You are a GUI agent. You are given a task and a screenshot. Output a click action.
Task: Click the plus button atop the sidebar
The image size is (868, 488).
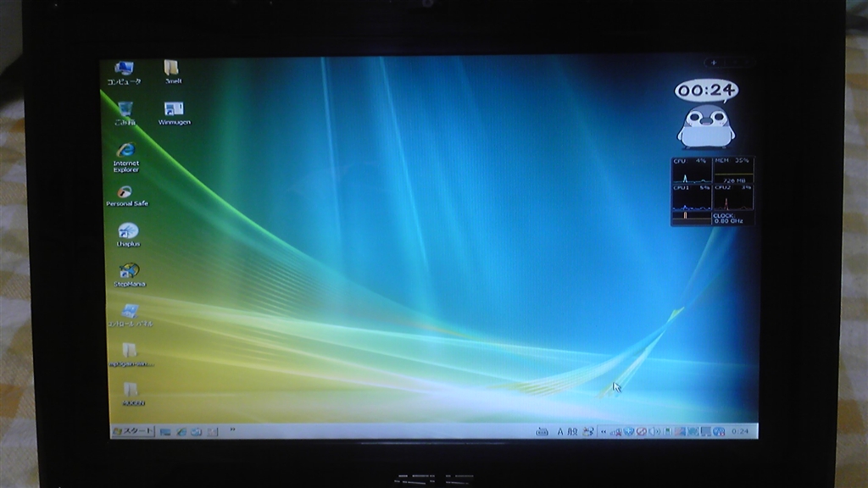(x=714, y=63)
